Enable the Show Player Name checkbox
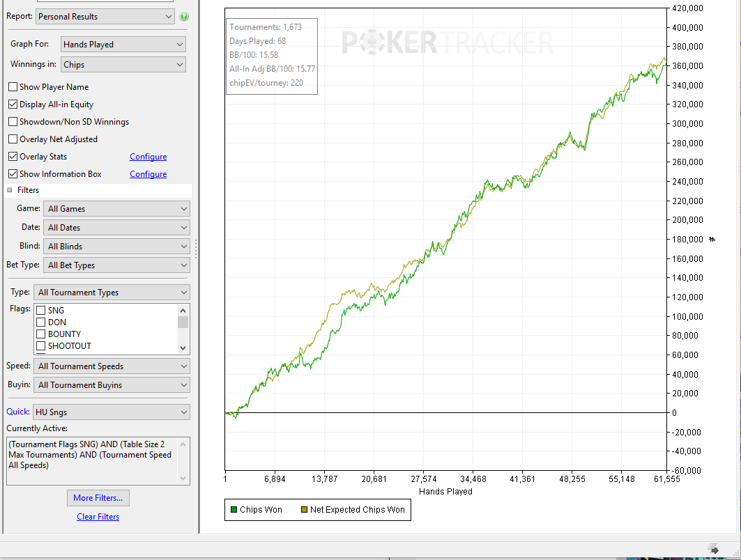741x560 pixels. pos(13,87)
